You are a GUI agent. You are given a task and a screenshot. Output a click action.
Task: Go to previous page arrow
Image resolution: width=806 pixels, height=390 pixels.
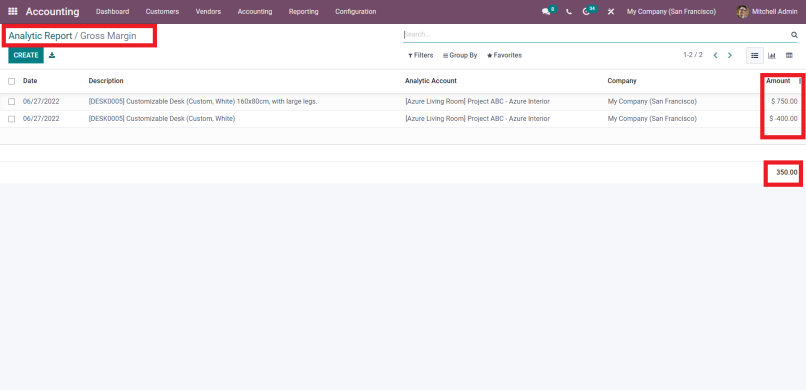[715, 55]
